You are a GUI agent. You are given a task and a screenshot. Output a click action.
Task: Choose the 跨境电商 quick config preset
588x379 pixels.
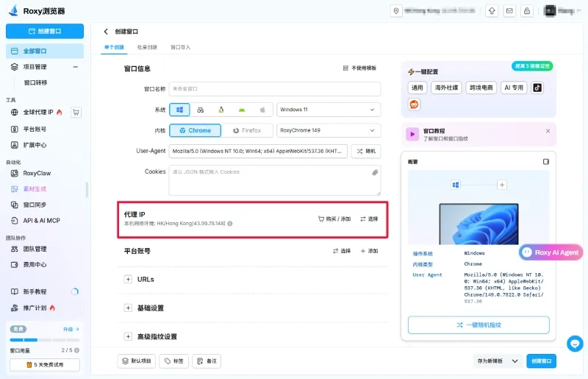[x=481, y=88]
